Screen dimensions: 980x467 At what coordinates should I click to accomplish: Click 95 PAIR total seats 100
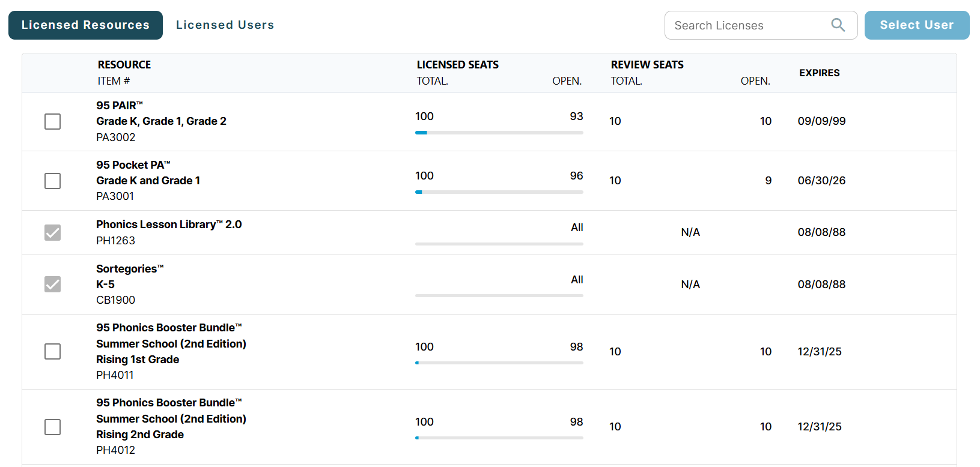point(424,116)
